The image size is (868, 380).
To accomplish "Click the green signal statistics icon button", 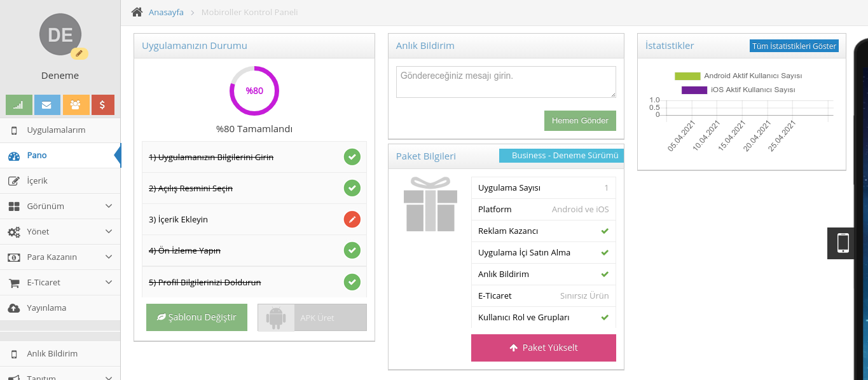I will (x=18, y=105).
